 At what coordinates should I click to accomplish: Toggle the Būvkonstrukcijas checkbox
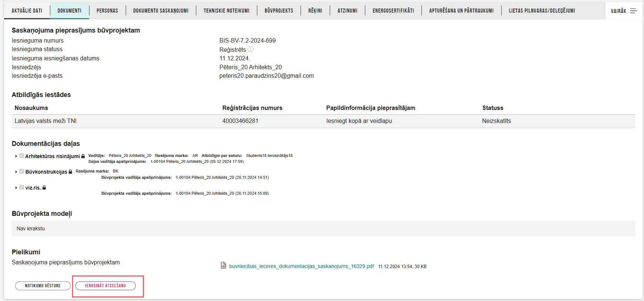coord(22,171)
